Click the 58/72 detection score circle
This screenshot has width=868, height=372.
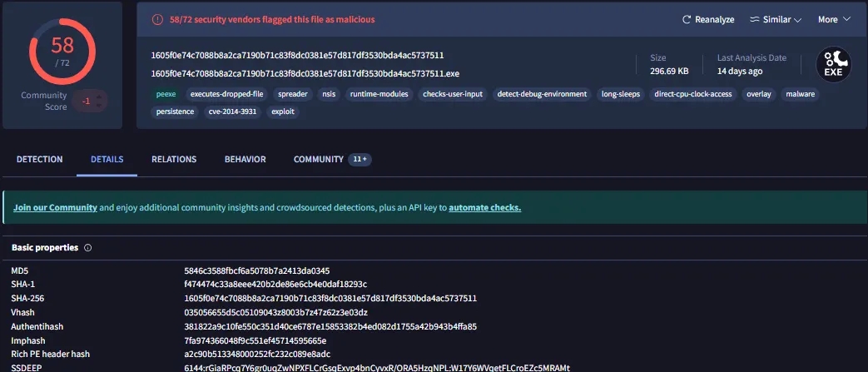(x=62, y=50)
